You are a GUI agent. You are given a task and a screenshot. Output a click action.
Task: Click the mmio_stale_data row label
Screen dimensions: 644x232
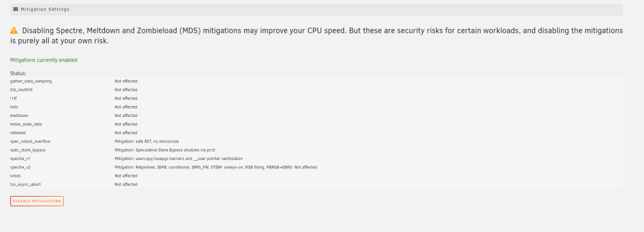pyautogui.click(x=26, y=124)
